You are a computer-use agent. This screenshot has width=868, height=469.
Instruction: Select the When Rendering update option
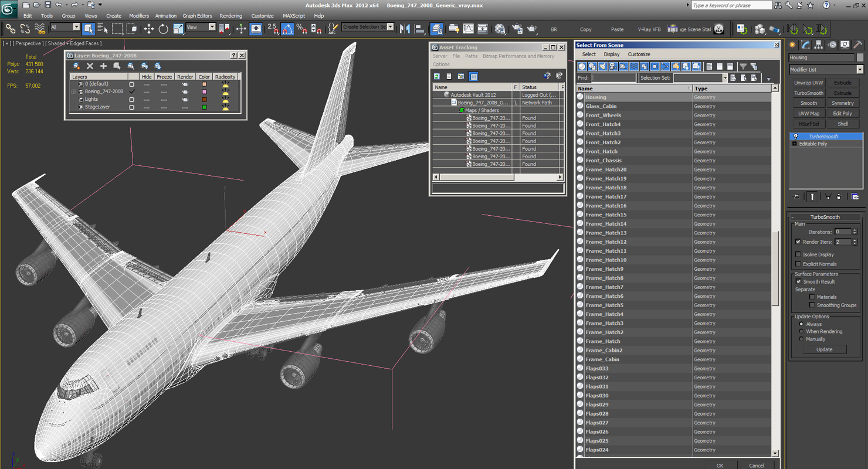[801, 331]
